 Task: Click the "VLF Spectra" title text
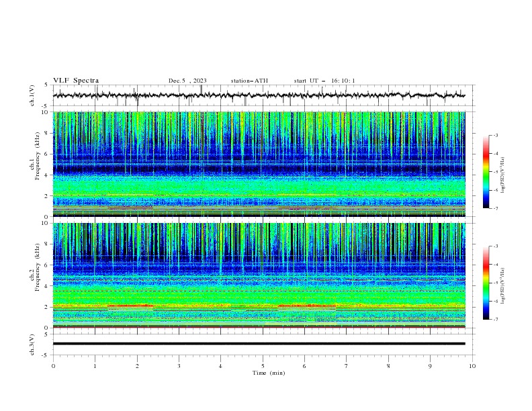pyautogui.click(x=76, y=81)
